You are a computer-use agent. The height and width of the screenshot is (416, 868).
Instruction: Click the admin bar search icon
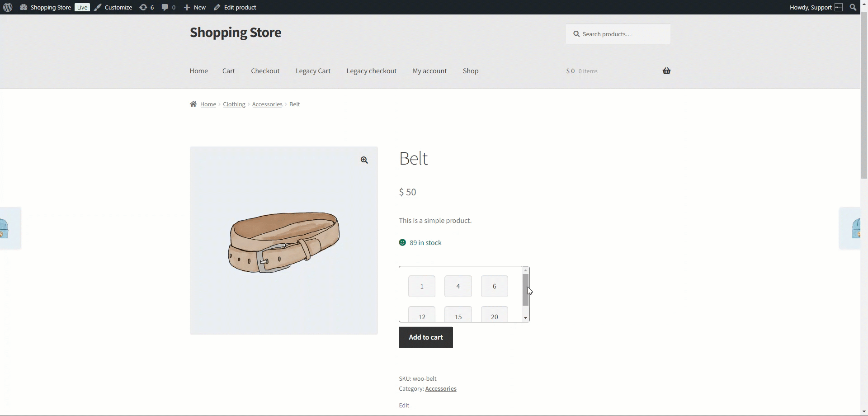(x=853, y=7)
